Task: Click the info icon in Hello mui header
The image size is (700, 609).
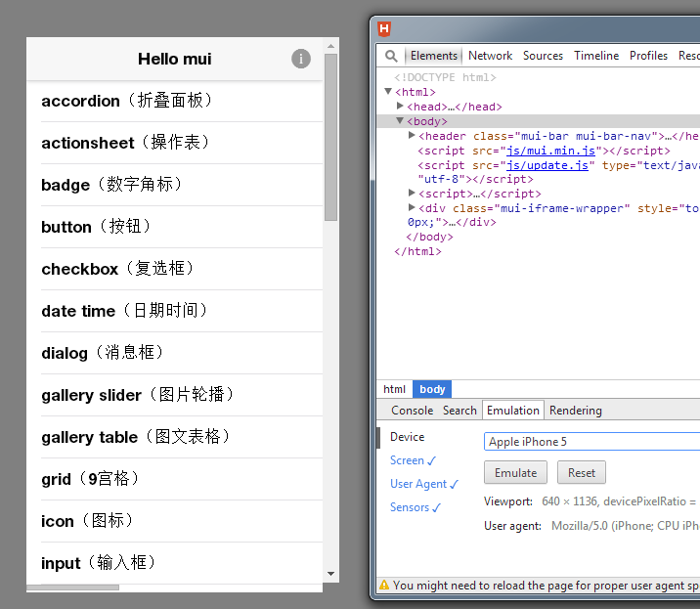Action: click(301, 59)
